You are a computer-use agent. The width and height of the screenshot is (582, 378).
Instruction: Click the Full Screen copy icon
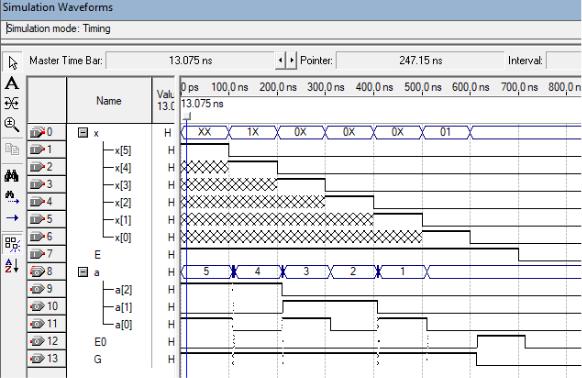point(12,149)
